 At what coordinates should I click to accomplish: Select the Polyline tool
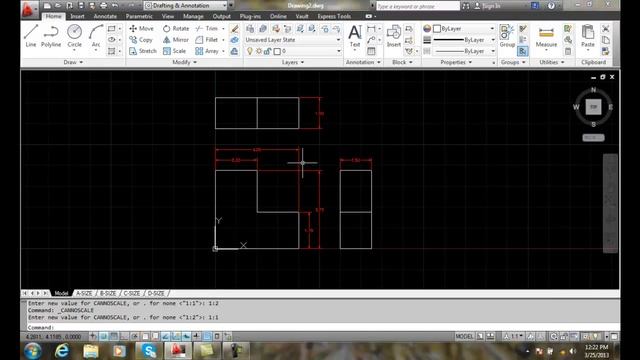point(51,36)
